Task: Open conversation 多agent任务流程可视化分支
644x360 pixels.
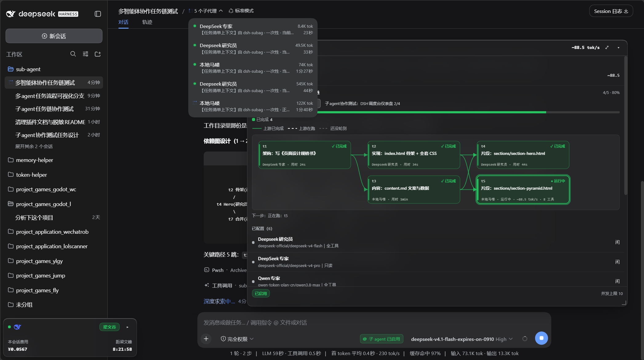Action: (54, 96)
